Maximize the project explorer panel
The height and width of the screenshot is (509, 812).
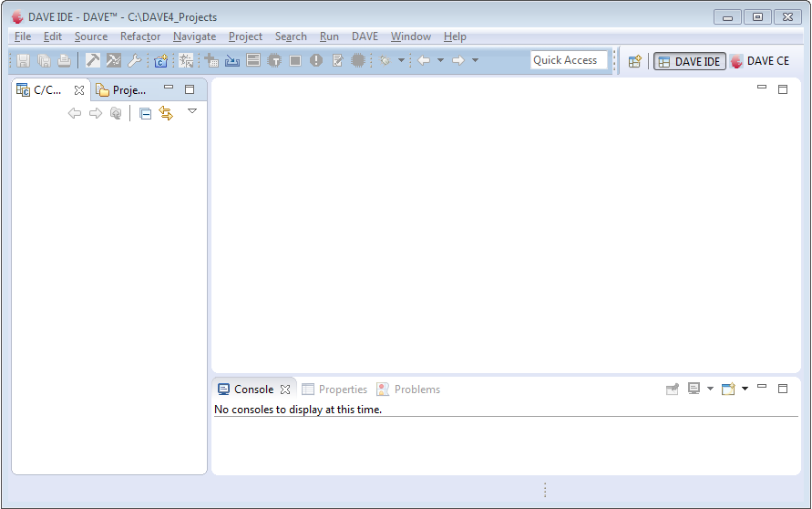coord(190,89)
